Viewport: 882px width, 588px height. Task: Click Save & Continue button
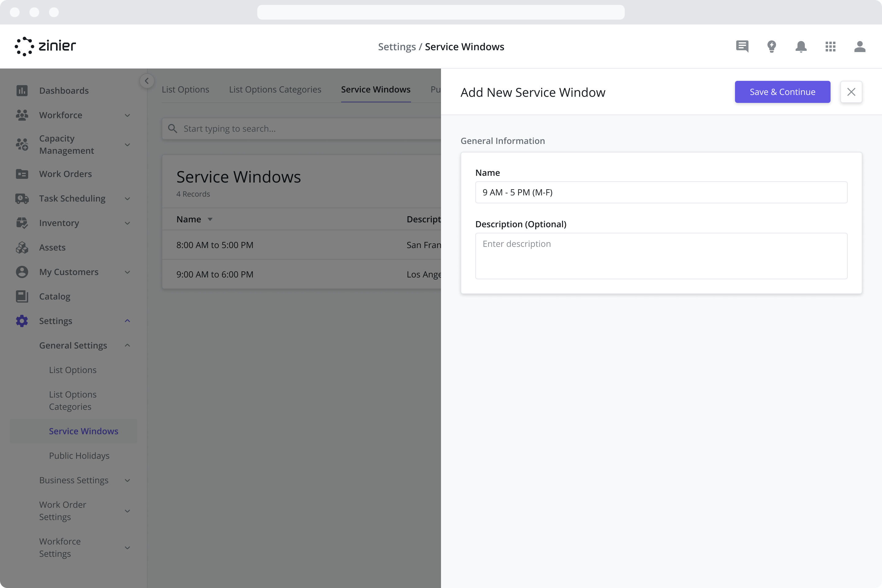click(782, 92)
